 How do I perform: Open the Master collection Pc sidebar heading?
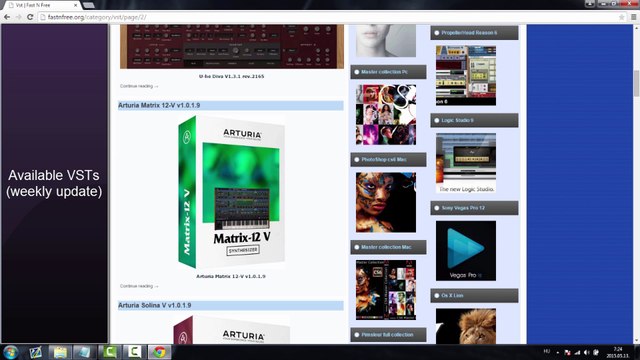[x=388, y=72]
